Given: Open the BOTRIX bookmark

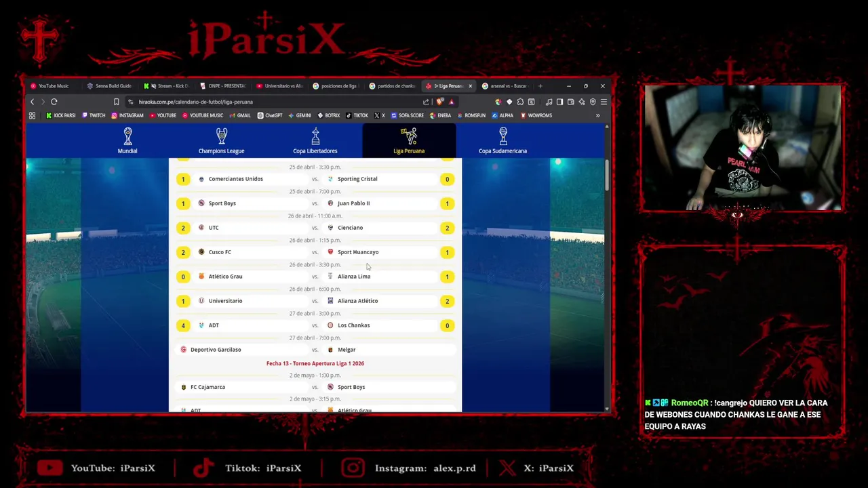Looking at the screenshot, I should point(329,115).
